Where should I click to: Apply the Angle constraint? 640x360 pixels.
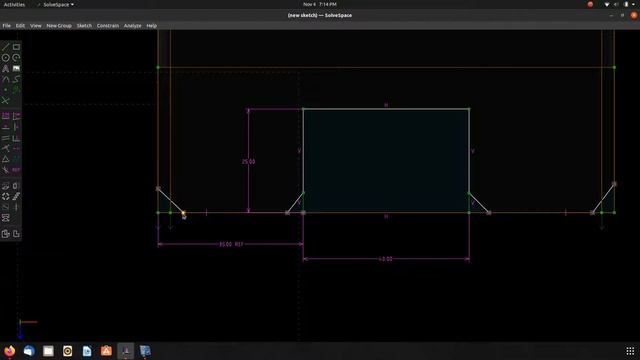click(16, 116)
